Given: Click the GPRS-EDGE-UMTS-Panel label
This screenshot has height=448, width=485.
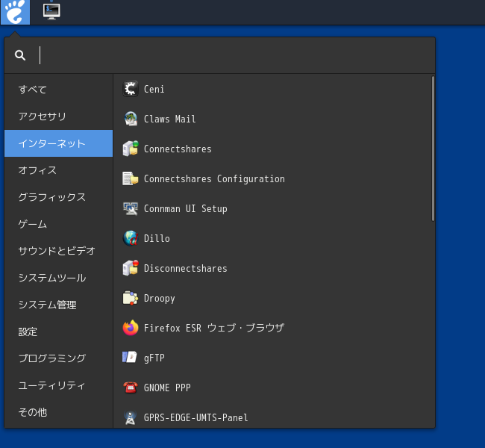Looking at the screenshot, I should [x=195, y=417].
